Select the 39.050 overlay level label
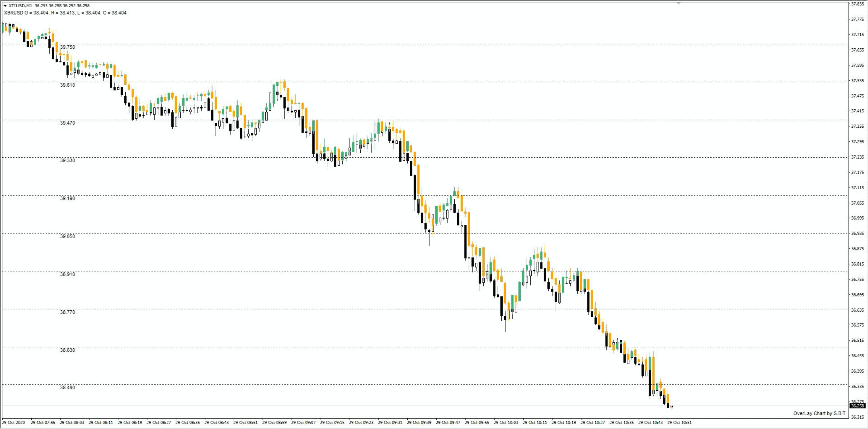The image size is (868, 429). [67, 236]
